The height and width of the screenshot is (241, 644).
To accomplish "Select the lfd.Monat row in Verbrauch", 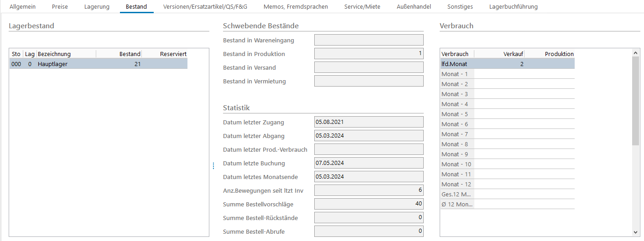I will [x=507, y=64].
